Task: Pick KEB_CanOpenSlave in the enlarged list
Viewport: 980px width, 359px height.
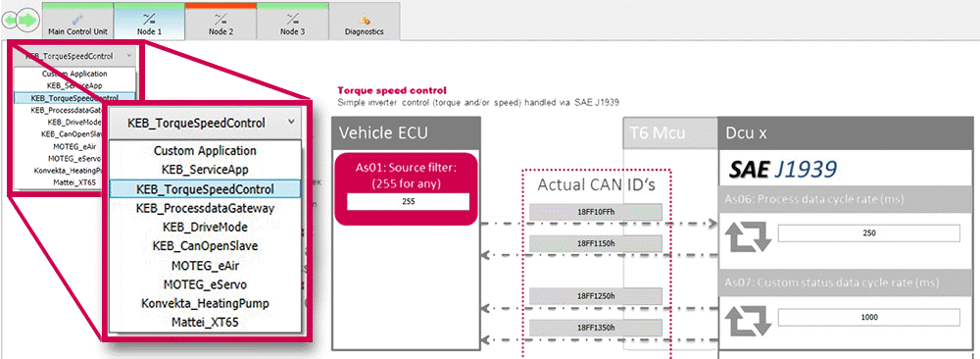Action: [205, 246]
